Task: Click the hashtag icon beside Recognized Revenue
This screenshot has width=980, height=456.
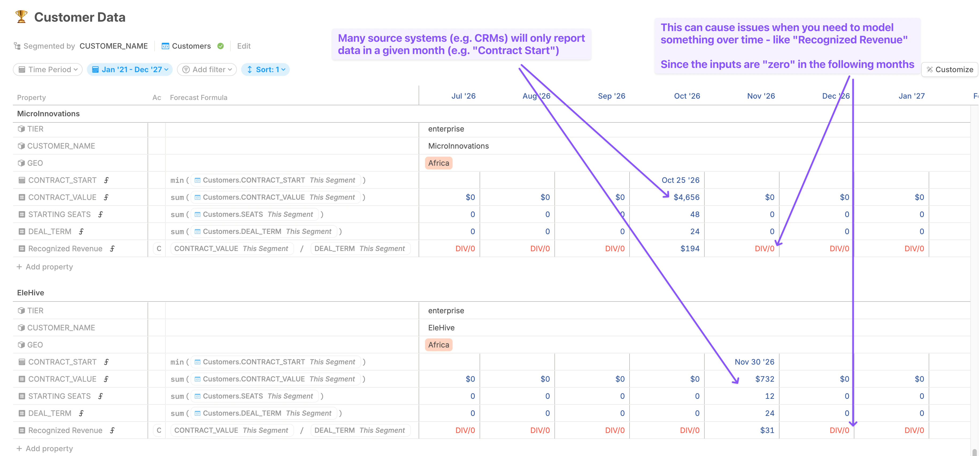Action: click(22, 248)
